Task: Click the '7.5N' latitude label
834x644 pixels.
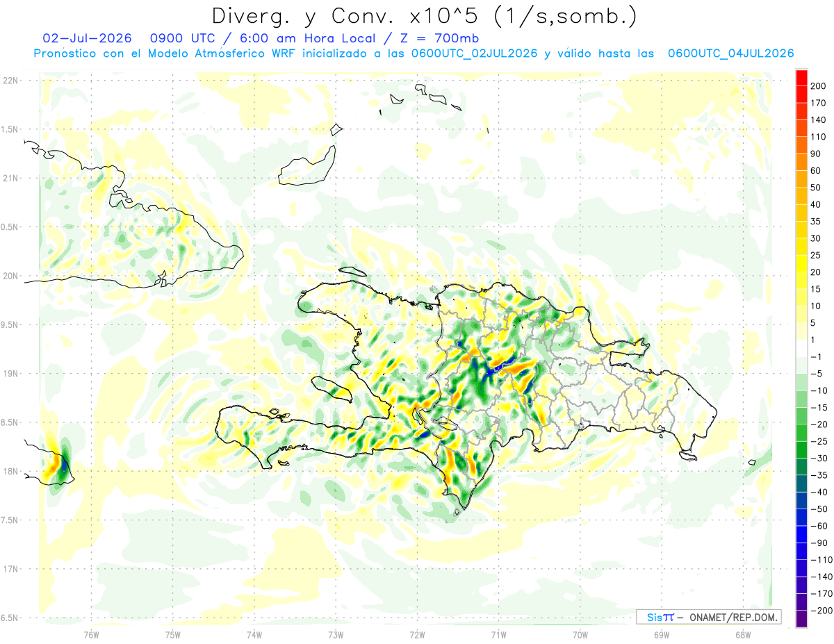Action: point(10,520)
